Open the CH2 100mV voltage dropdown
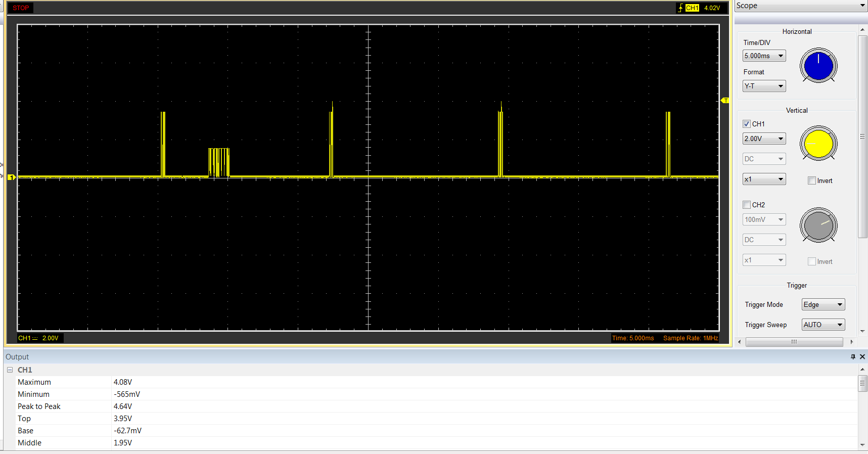Viewport: 868px width, 454px height. coord(764,219)
